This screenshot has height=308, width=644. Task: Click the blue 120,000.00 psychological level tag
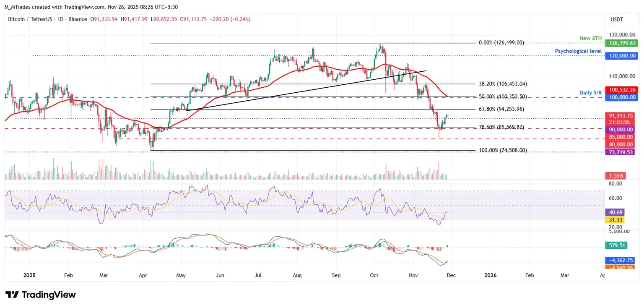pyautogui.click(x=621, y=55)
